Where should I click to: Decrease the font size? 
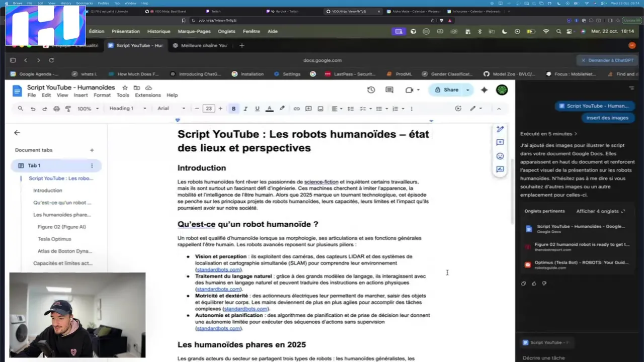coord(197,109)
